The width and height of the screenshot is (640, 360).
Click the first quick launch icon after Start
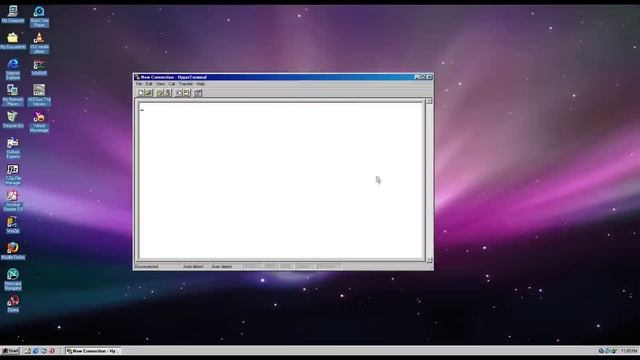pos(27,351)
